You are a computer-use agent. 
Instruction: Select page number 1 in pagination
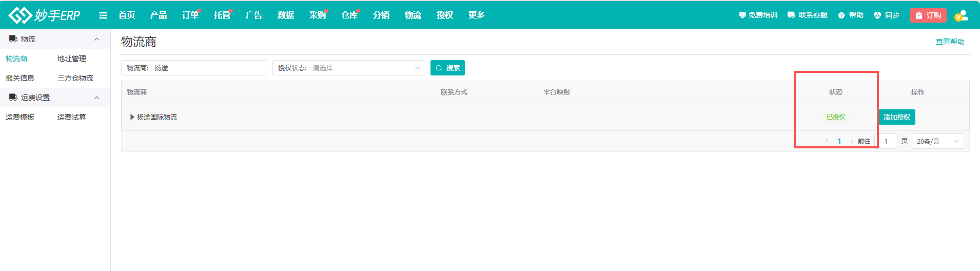[x=839, y=141]
